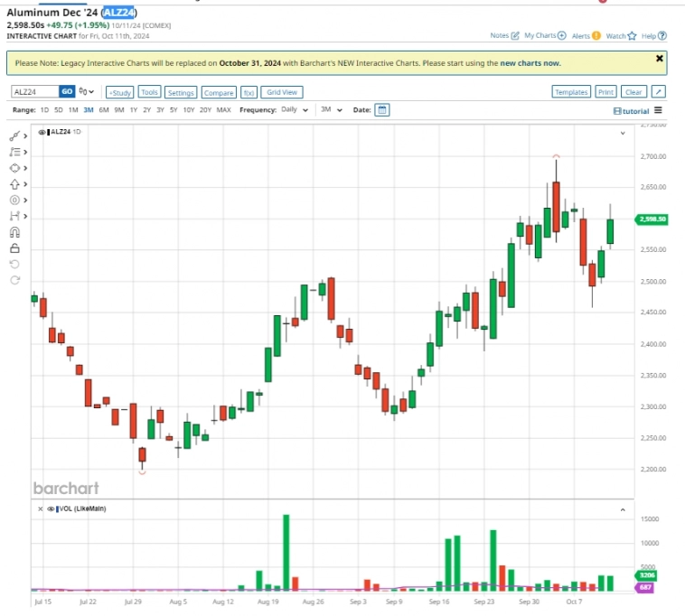Open the chart type candlestick dropdown
Screen dimensions: 685x616
86,92
